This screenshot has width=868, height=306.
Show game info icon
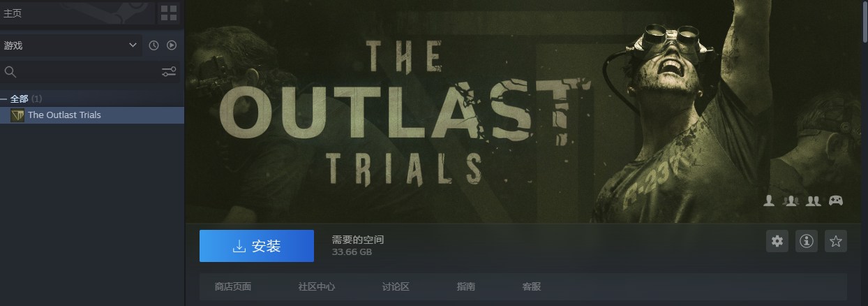click(x=807, y=241)
